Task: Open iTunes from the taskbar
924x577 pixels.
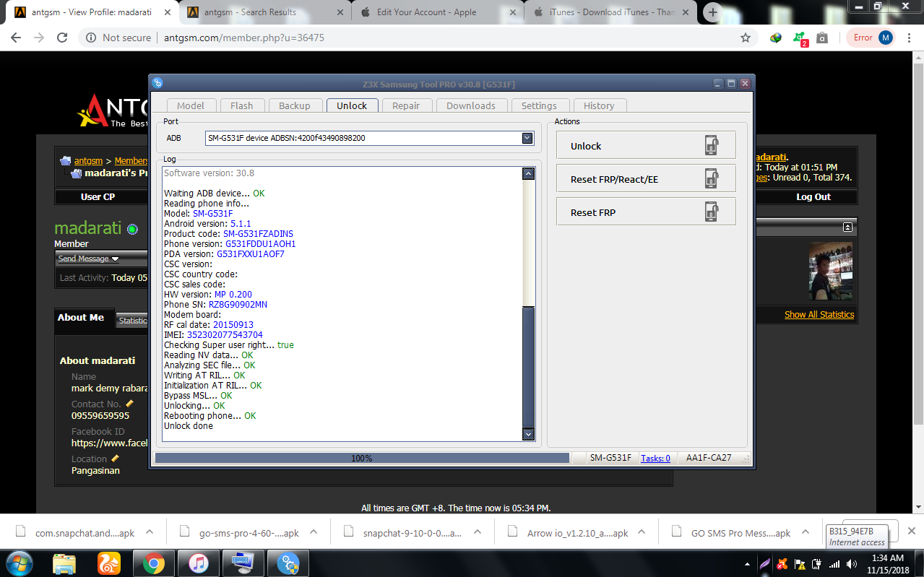Action: click(x=198, y=563)
